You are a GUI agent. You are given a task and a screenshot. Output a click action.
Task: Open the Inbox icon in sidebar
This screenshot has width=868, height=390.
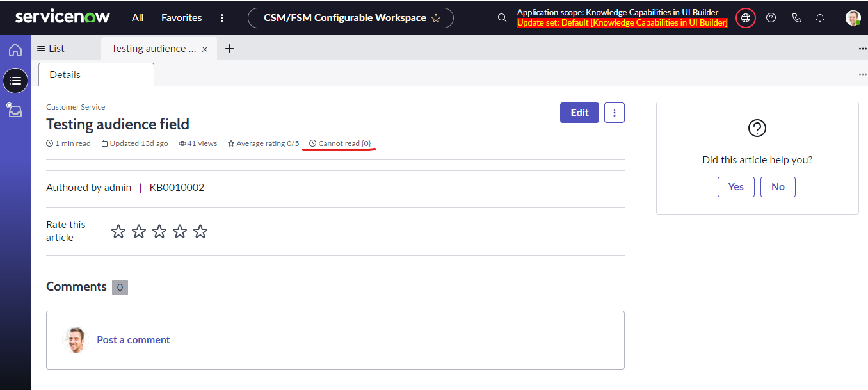tap(15, 110)
